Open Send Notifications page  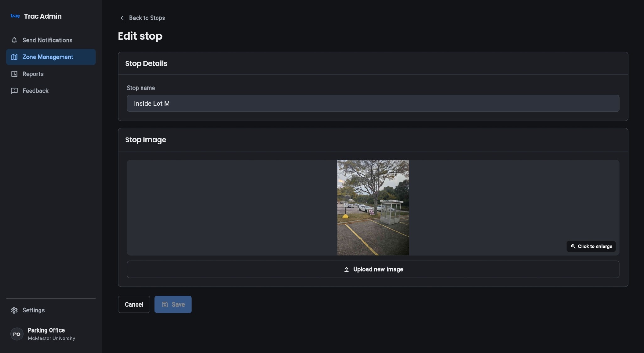tap(51, 40)
